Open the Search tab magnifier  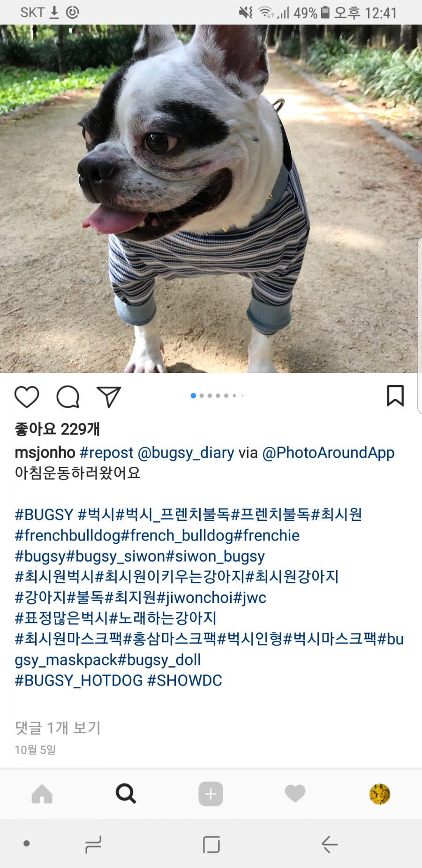coord(126,794)
